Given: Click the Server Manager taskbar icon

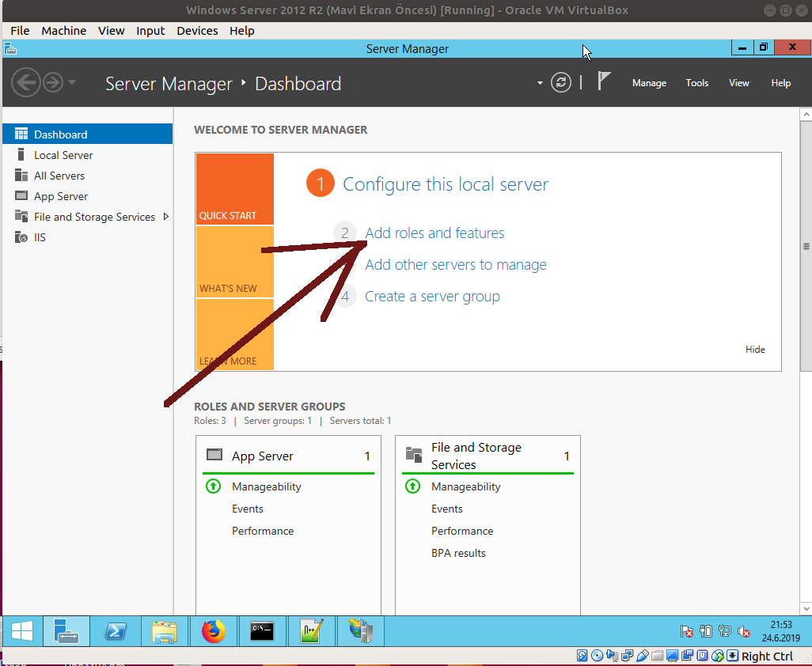Looking at the screenshot, I should tap(66, 631).
